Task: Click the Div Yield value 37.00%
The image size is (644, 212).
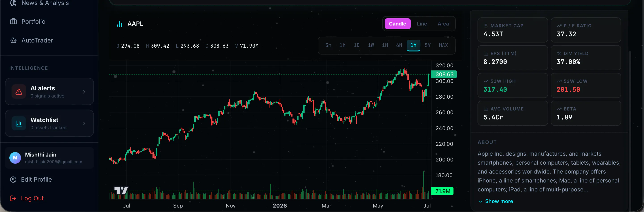Action: [568, 62]
